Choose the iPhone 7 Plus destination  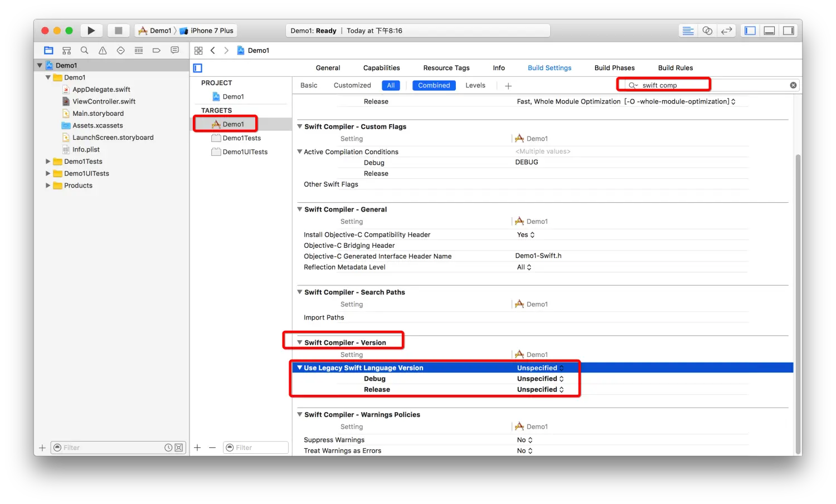[x=207, y=31]
